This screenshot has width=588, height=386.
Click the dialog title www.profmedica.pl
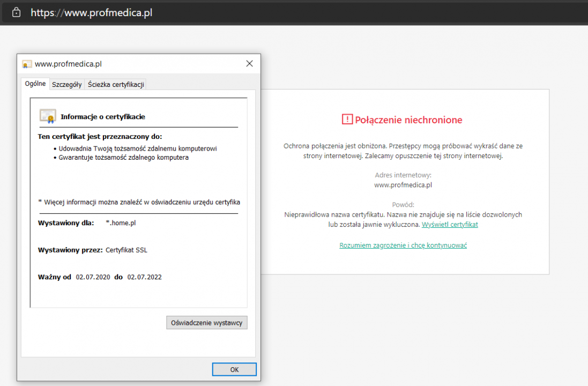[68, 64]
